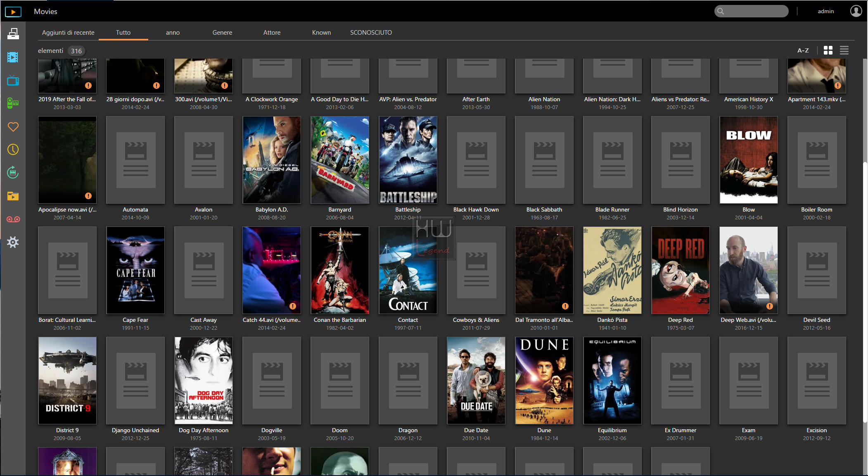
Task: Click the Black Hawk Down title
Action: (476, 209)
